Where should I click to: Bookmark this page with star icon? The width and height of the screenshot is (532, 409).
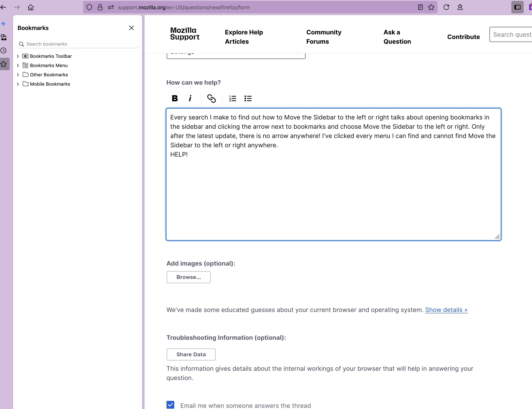(431, 7)
